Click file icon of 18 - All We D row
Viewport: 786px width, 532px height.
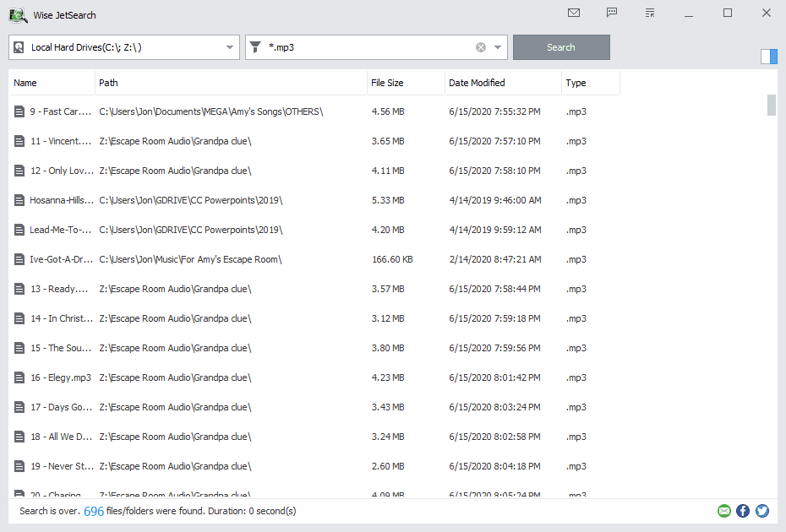pos(19,437)
